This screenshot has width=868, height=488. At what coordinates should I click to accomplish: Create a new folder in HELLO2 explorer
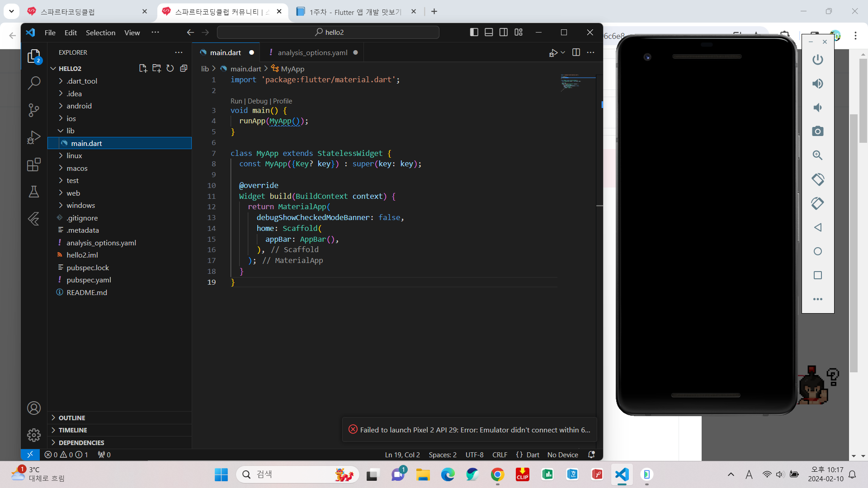point(156,68)
